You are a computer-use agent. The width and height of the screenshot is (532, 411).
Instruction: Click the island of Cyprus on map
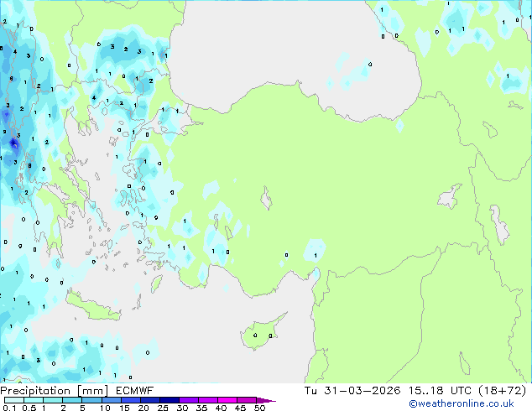pyautogui.click(x=261, y=333)
